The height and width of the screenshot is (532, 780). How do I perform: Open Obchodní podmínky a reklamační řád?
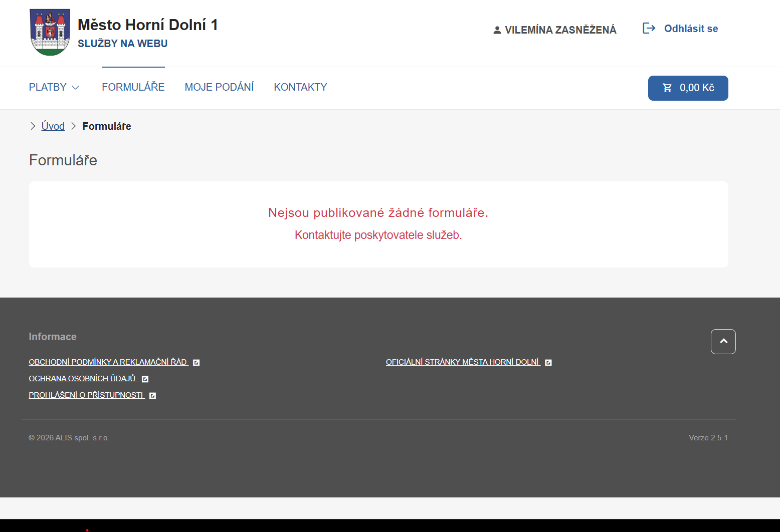(x=108, y=362)
